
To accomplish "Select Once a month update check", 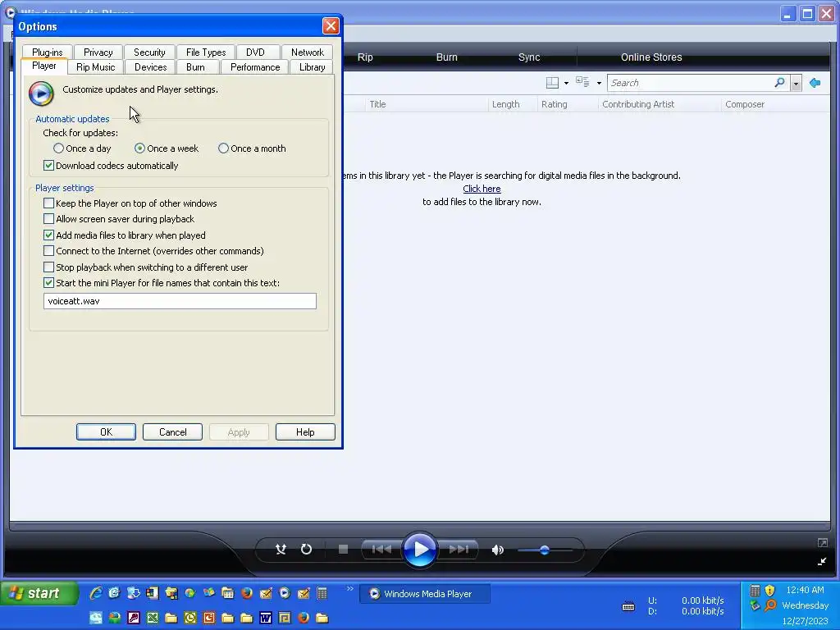I will 252,148.
